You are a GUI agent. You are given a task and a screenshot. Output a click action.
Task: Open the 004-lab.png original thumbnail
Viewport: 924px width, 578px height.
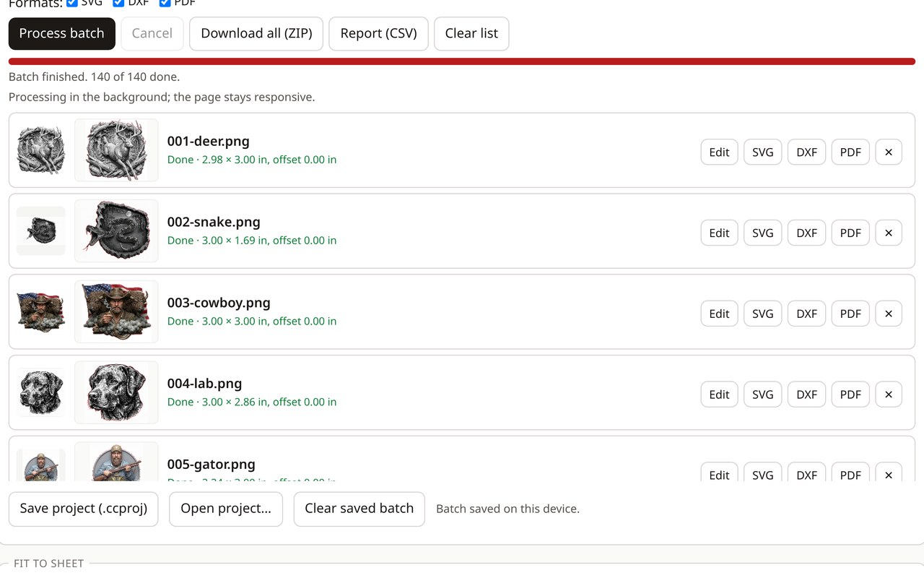click(41, 392)
